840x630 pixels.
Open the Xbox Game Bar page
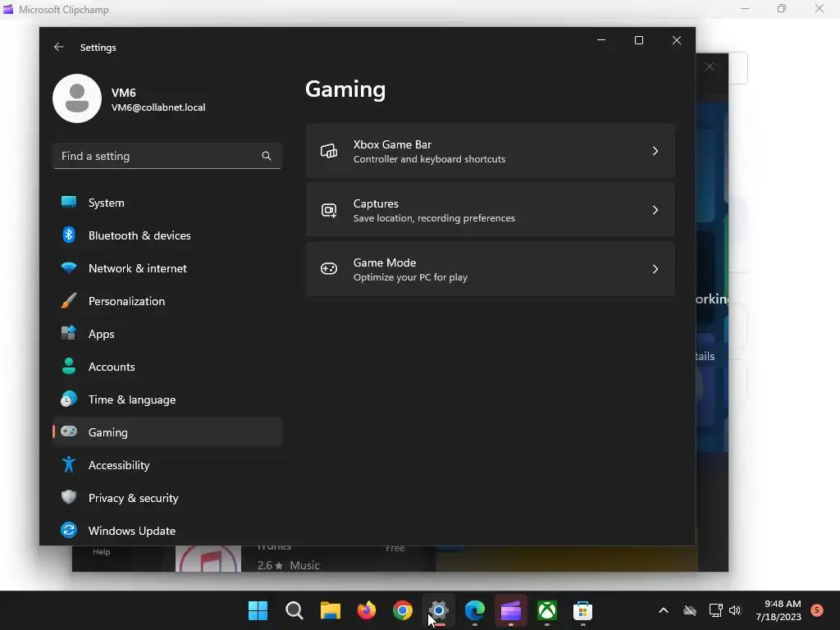coord(491,151)
